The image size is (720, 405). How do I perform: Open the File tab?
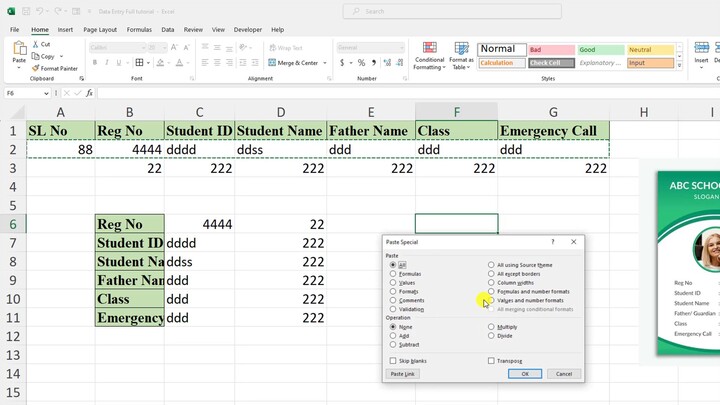15,29
